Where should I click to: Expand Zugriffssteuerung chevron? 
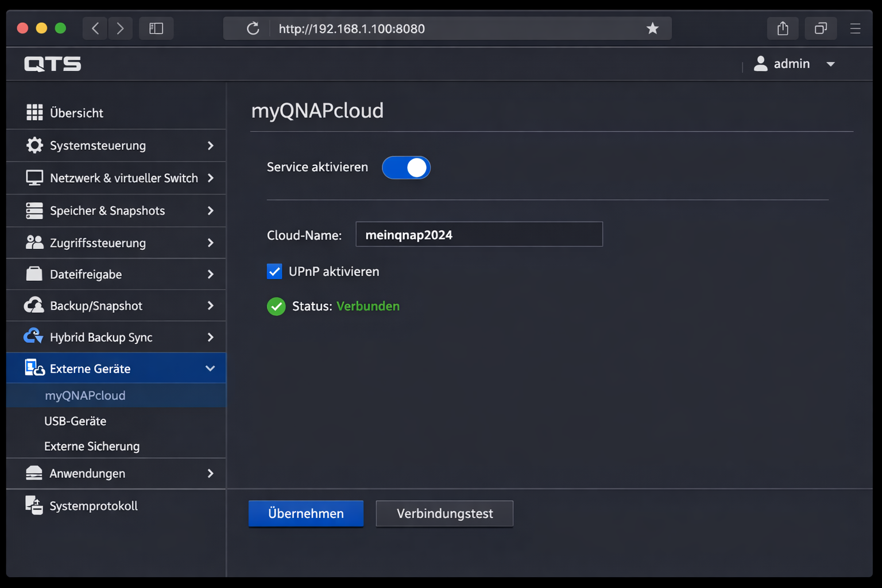coord(211,243)
